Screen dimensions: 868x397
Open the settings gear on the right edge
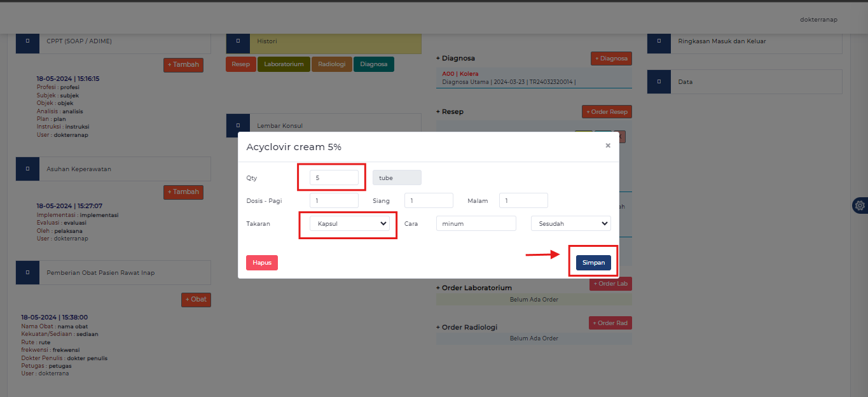pos(860,205)
